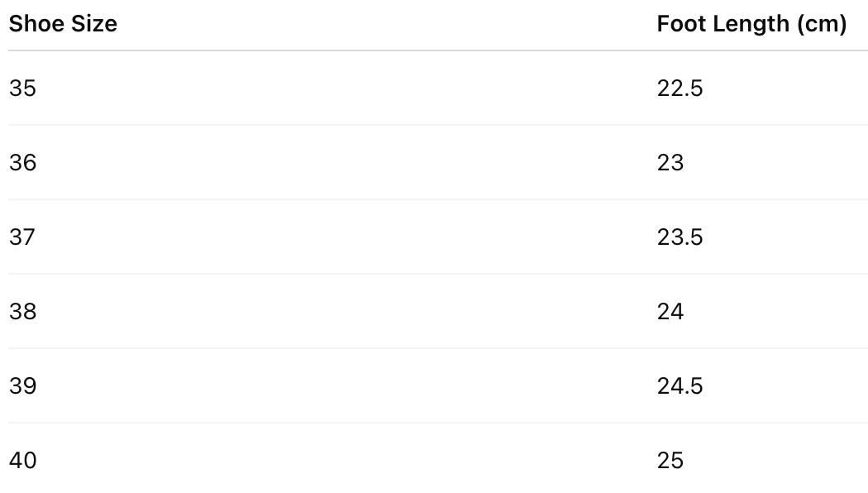The width and height of the screenshot is (868, 493).
Task: Click the Foot Length (cm) column header
Action: 751,24
